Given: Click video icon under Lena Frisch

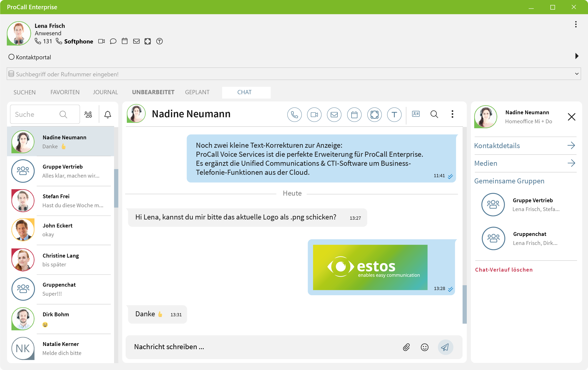Looking at the screenshot, I should tap(101, 41).
